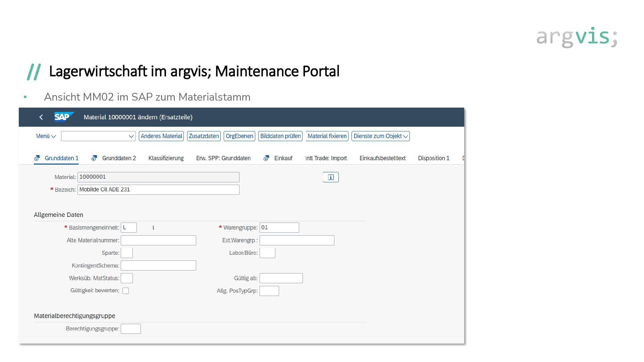This screenshot has width=644, height=362.
Task: Click the Sparte field
Action: click(127, 253)
